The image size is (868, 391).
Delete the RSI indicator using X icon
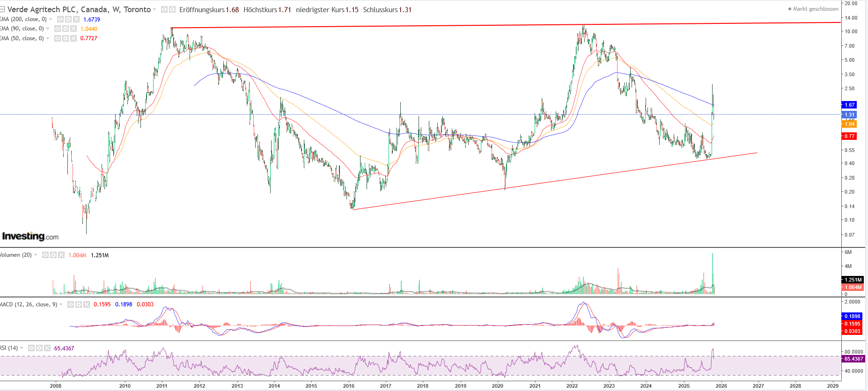pyautogui.click(x=47, y=348)
